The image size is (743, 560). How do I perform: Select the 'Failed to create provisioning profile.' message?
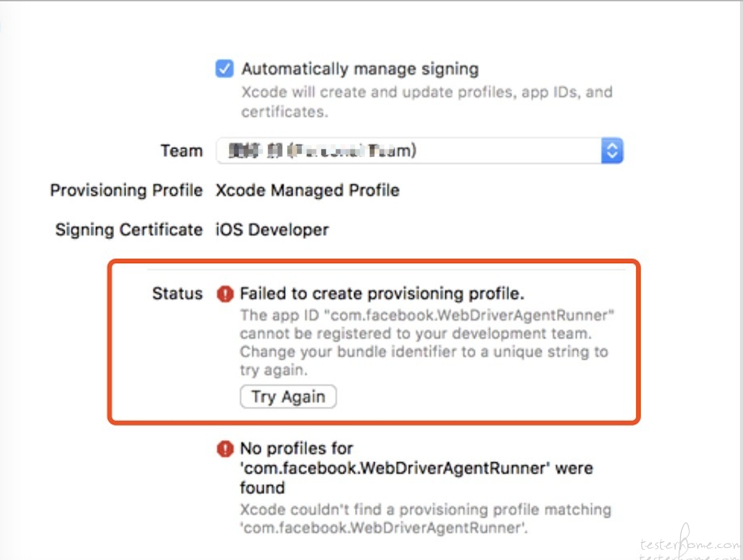(x=382, y=294)
